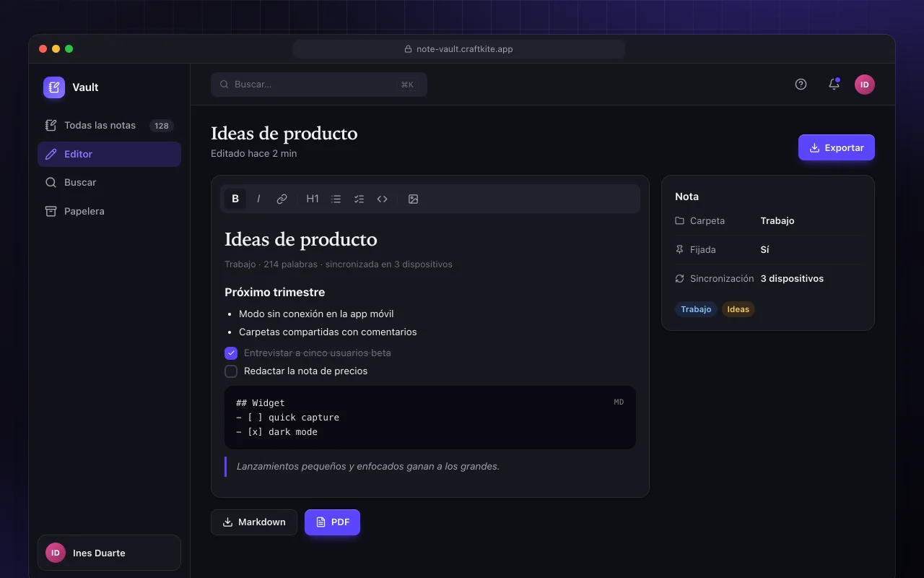This screenshot has height=578, width=924.
Task: Click the ## Widget code line
Action: coord(261,403)
